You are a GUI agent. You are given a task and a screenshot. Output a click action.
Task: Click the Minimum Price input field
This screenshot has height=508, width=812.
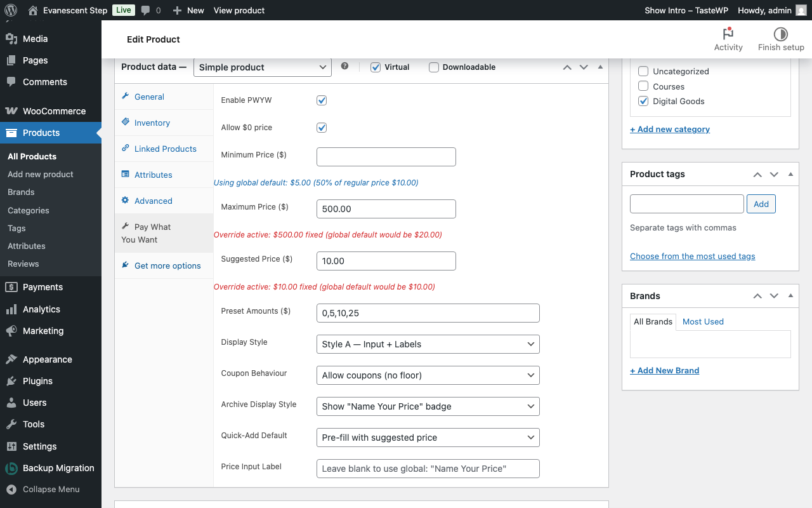(x=386, y=157)
